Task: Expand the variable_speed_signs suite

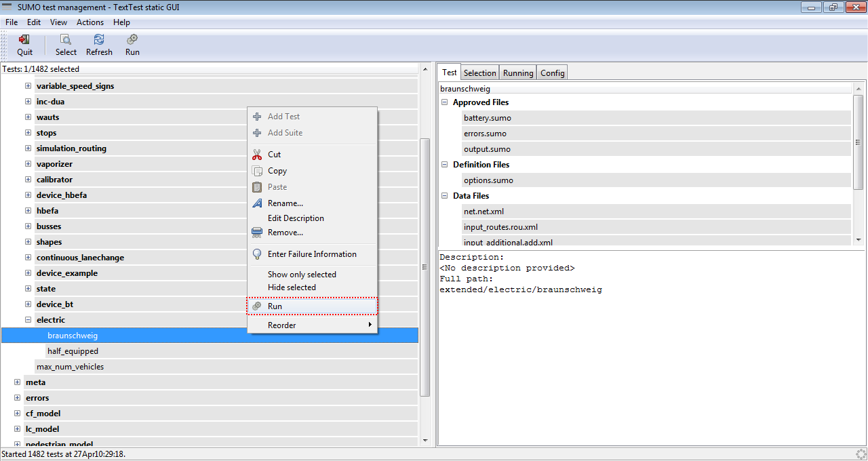Action: 28,86
